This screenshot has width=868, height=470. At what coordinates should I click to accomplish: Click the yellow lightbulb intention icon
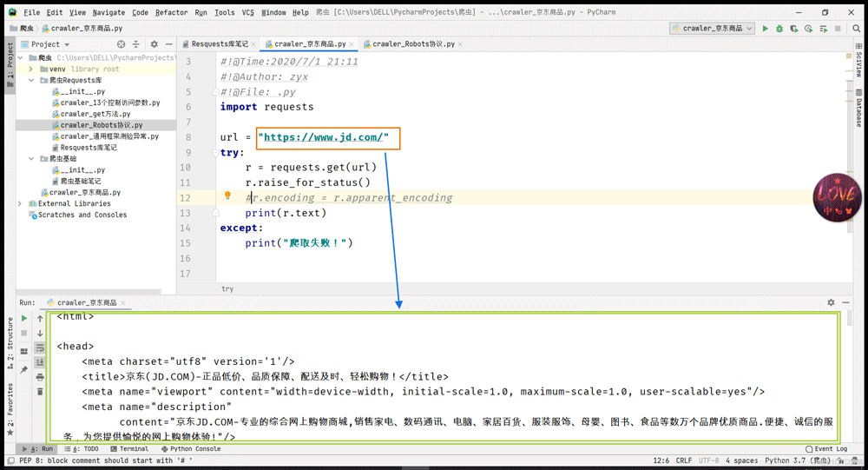click(x=227, y=195)
